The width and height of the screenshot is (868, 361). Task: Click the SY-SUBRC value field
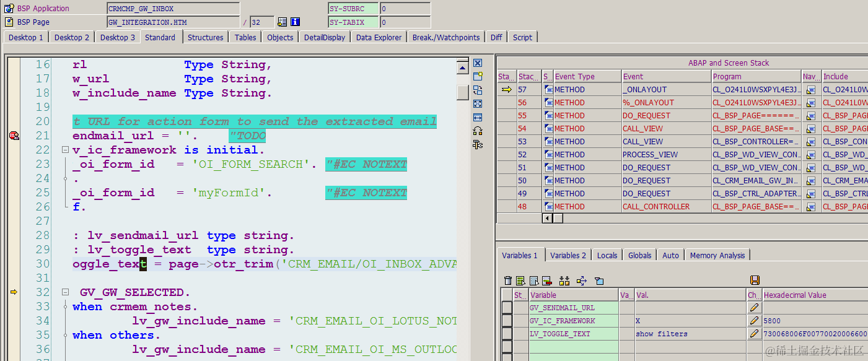(405, 9)
